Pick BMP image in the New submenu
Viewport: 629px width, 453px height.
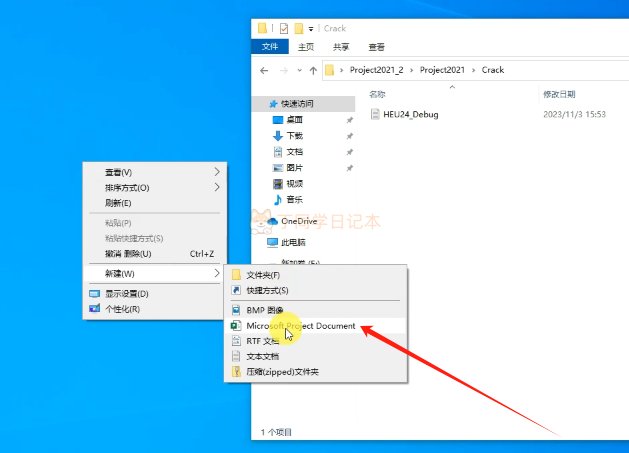point(316,310)
